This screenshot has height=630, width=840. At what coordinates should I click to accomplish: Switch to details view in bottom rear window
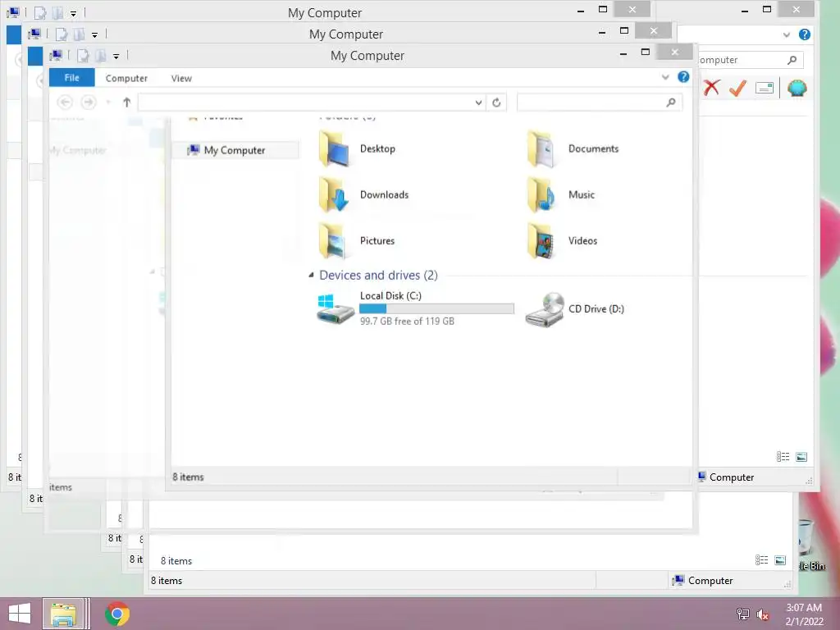[x=762, y=560]
